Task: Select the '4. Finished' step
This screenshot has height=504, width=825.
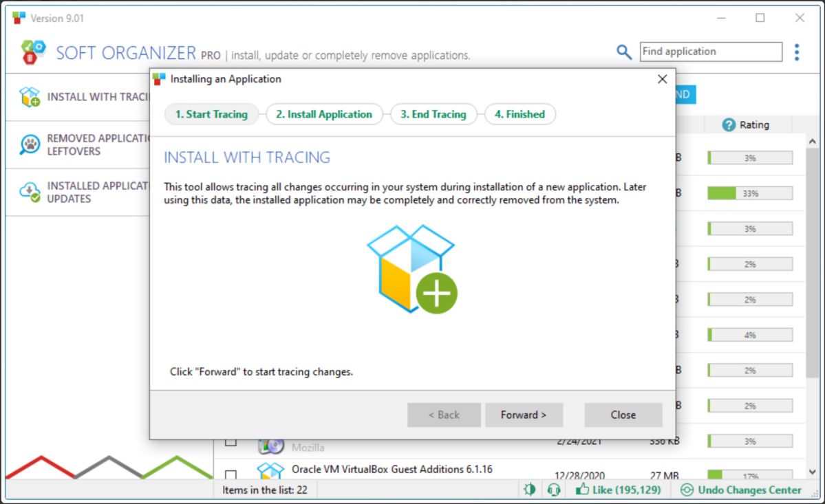Action: (519, 114)
